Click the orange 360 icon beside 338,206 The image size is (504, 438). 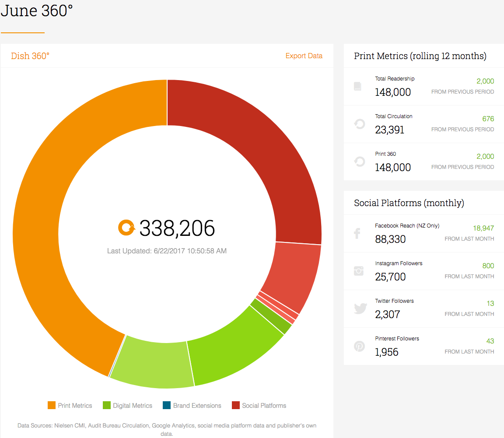[126, 228]
